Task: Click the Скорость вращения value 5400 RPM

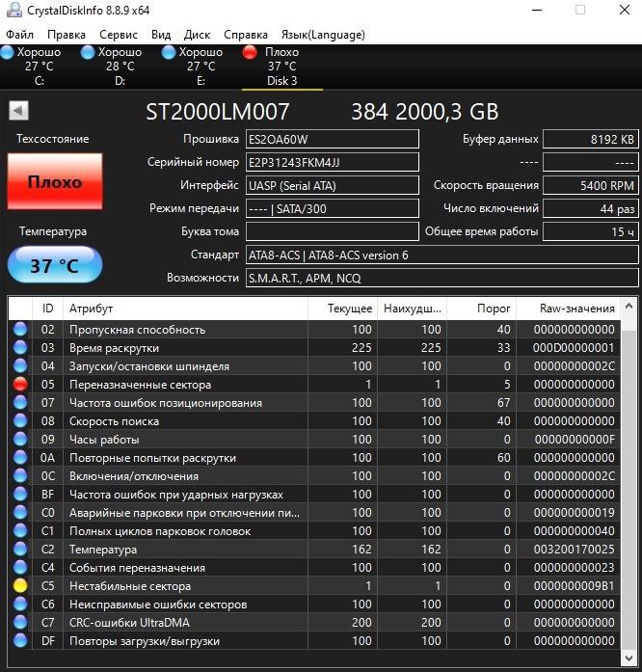Action: (x=591, y=185)
